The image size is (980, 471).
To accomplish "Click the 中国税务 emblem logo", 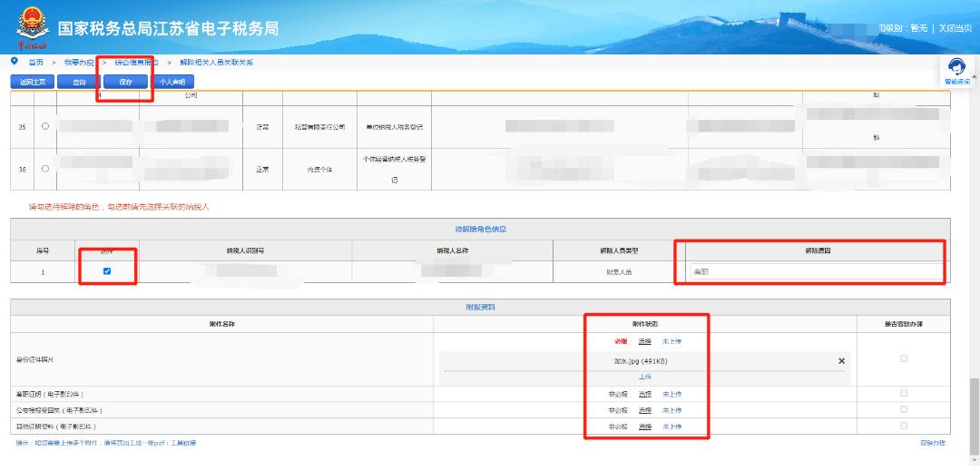I will pos(31,28).
